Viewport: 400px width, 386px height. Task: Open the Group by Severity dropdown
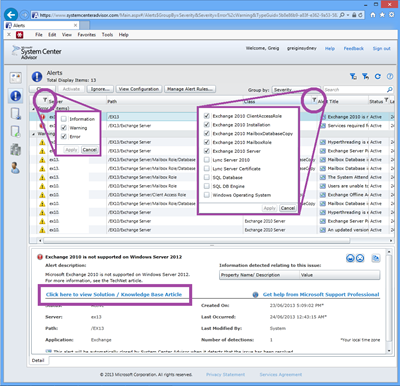coord(295,90)
